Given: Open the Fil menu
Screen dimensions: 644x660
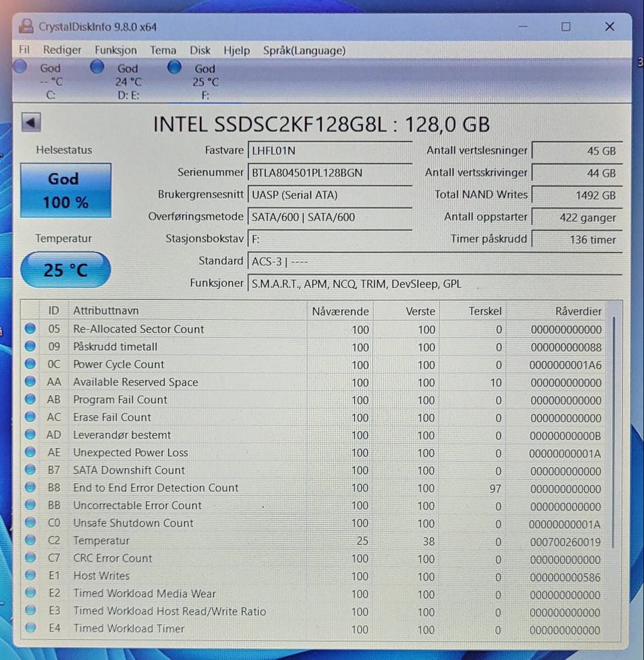Looking at the screenshot, I should [x=24, y=50].
